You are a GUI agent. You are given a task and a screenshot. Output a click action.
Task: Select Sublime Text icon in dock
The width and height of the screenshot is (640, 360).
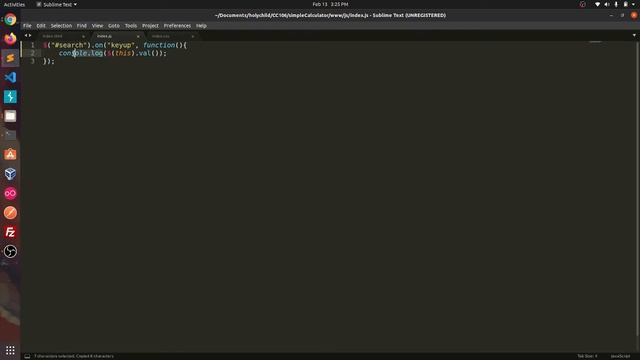coord(10,58)
